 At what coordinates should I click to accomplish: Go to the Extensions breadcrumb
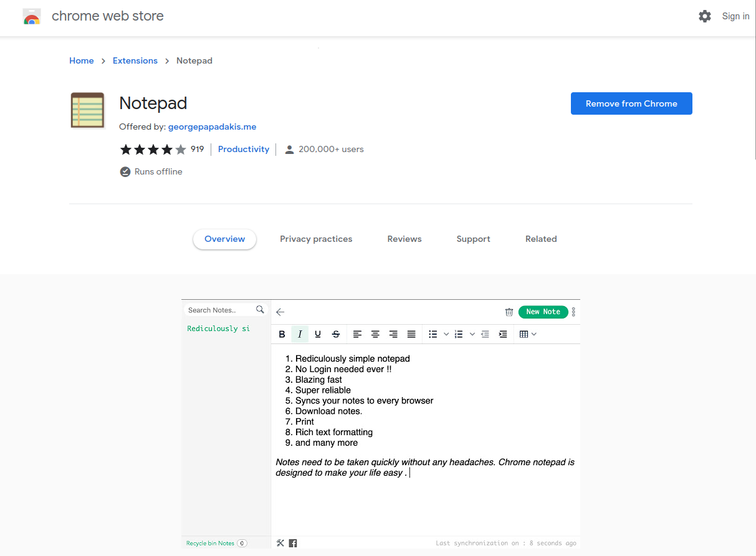[135, 60]
